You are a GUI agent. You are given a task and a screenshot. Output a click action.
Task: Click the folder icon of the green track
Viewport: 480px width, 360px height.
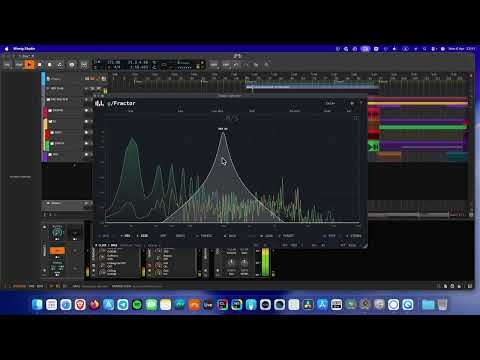[52, 143]
